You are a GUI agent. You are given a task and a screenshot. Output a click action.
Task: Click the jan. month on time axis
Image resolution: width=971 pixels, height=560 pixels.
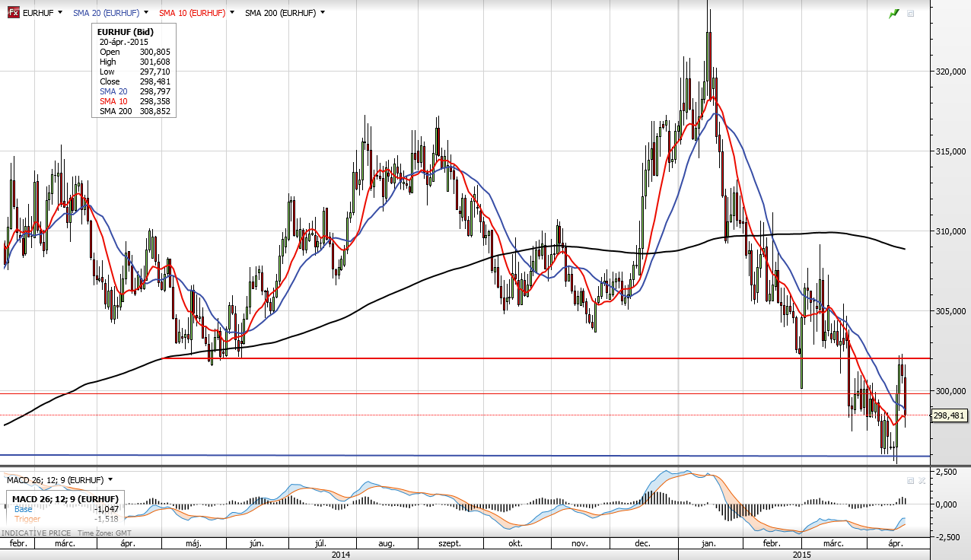point(708,544)
